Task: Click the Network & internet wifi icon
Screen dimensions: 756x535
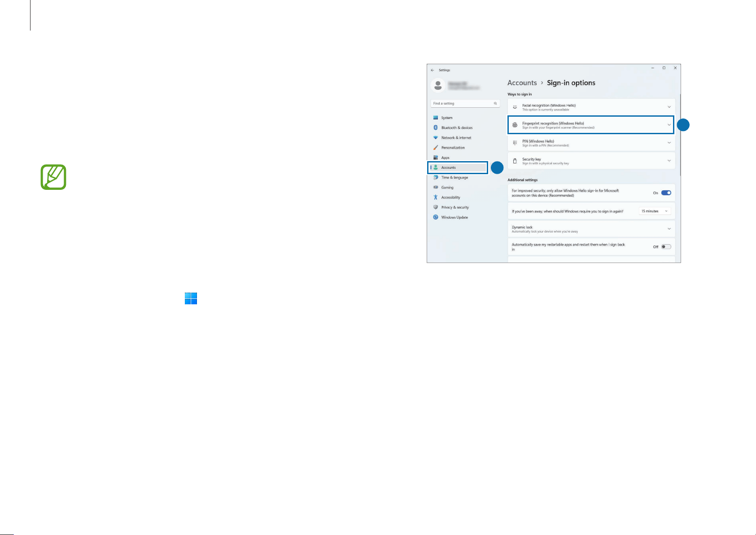Action: click(x=435, y=138)
